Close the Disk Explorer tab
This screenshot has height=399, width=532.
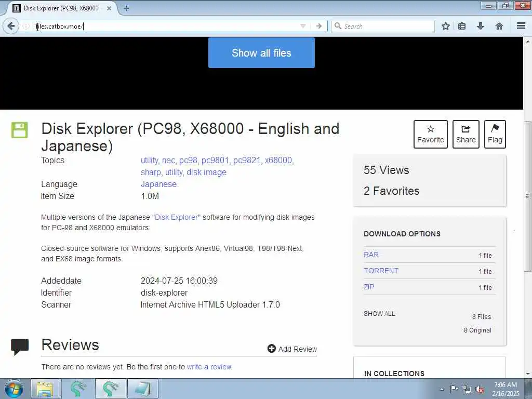pos(109,8)
